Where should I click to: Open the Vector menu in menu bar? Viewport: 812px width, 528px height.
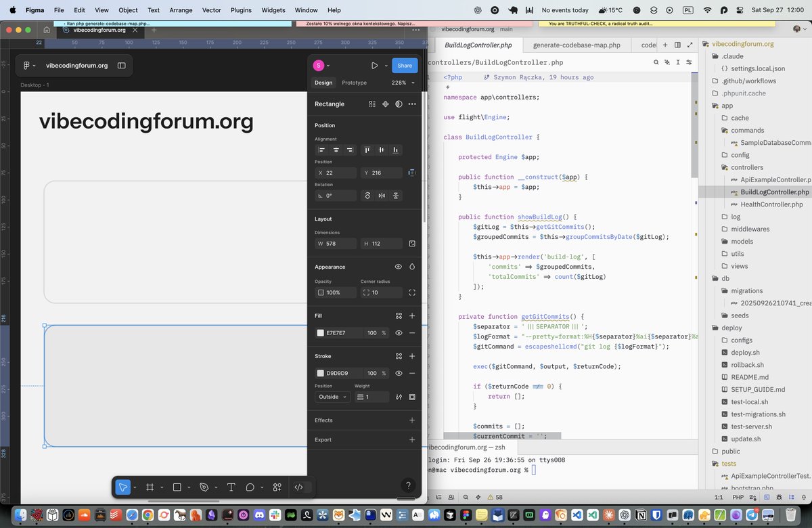pos(211,10)
